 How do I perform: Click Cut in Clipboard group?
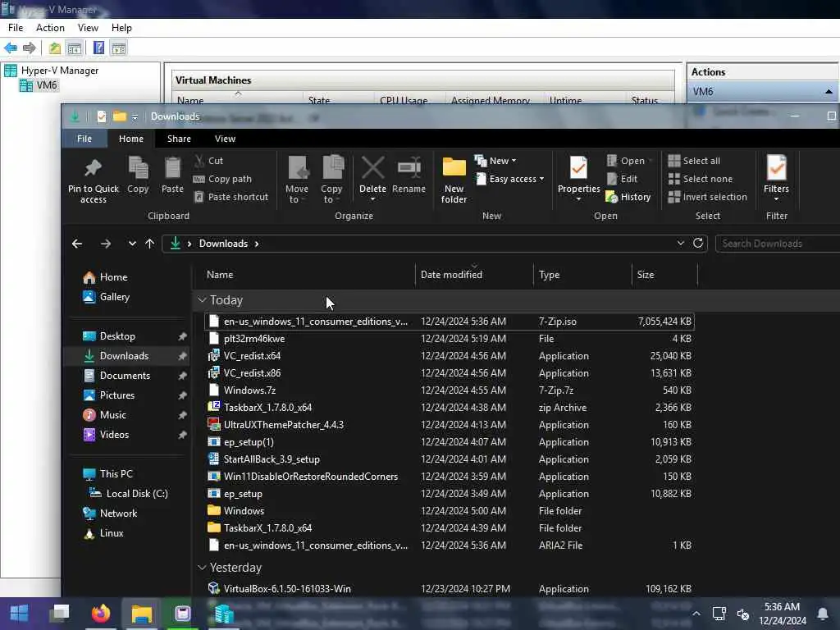click(208, 161)
